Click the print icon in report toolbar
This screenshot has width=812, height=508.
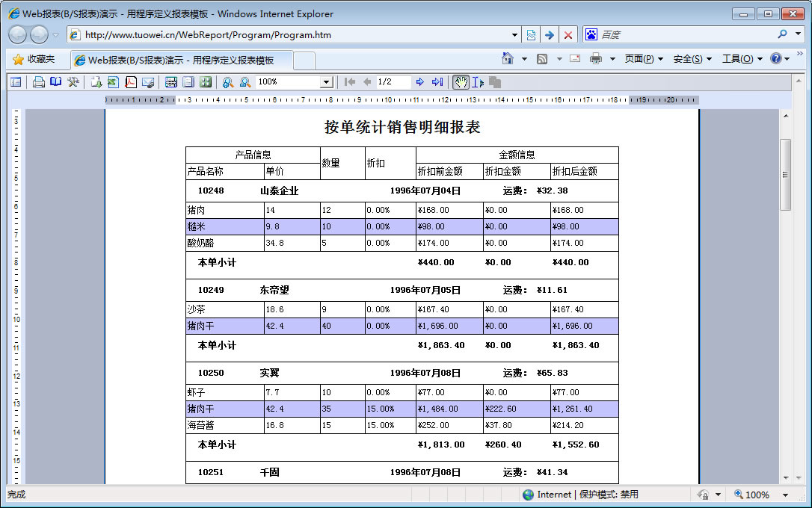pyautogui.click(x=38, y=82)
